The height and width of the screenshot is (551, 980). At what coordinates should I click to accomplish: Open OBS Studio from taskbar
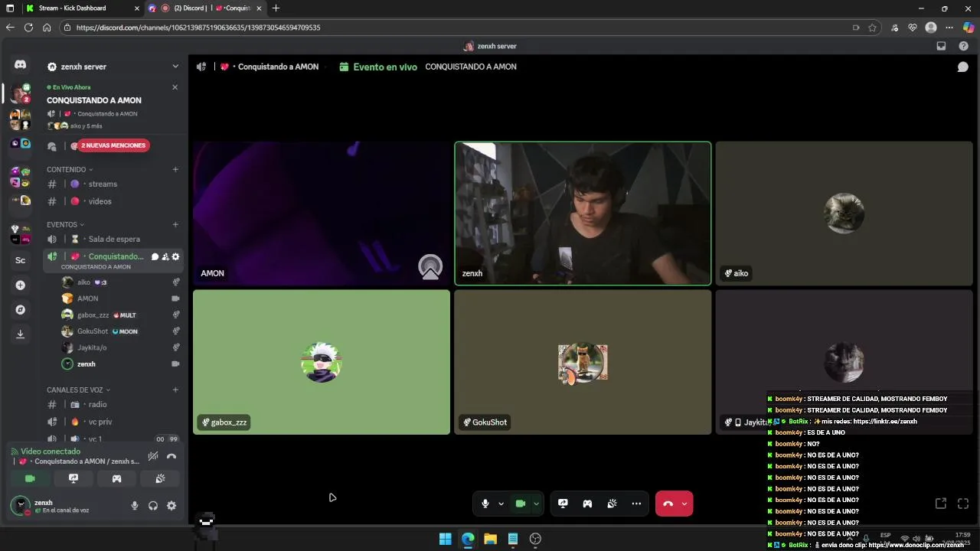click(535, 539)
